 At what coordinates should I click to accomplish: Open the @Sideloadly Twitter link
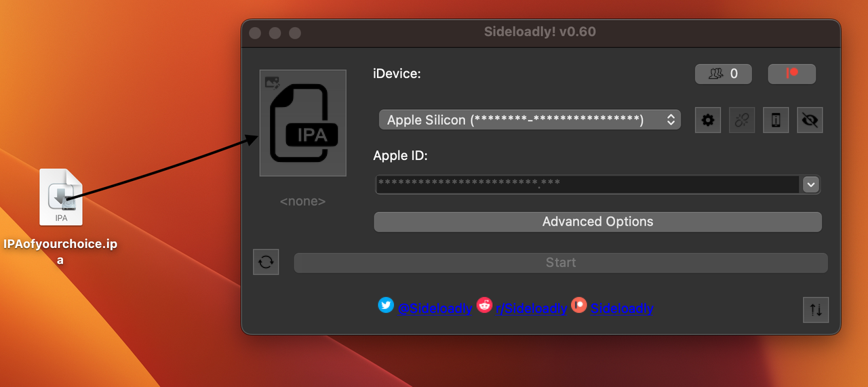click(435, 308)
